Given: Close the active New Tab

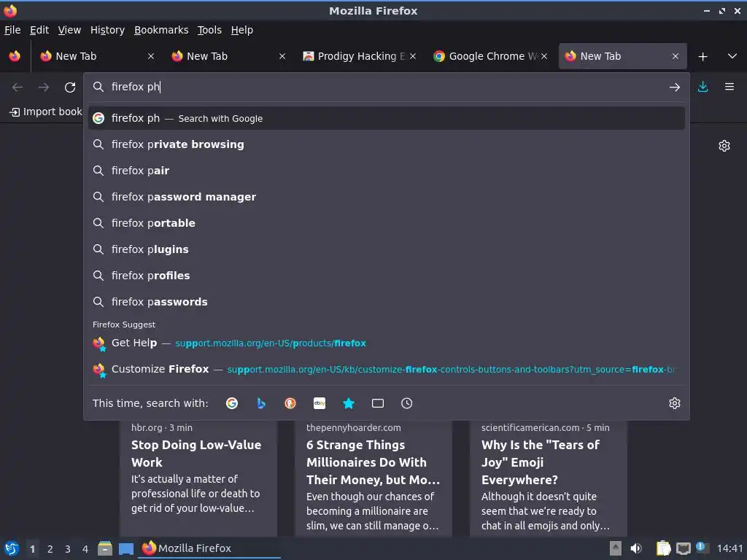Looking at the screenshot, I should (x=675, y=56).
